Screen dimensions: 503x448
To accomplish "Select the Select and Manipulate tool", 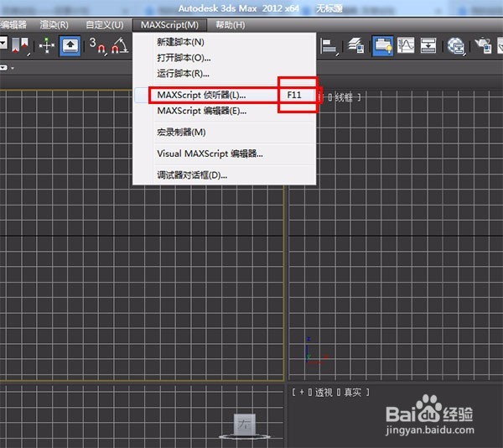I will [46, 45].
